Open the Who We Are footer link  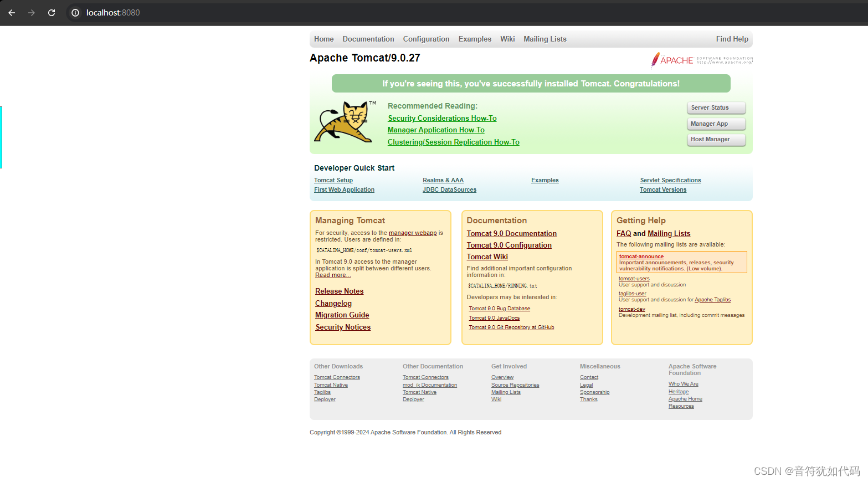pyautogui.click(x=684, y=384)
